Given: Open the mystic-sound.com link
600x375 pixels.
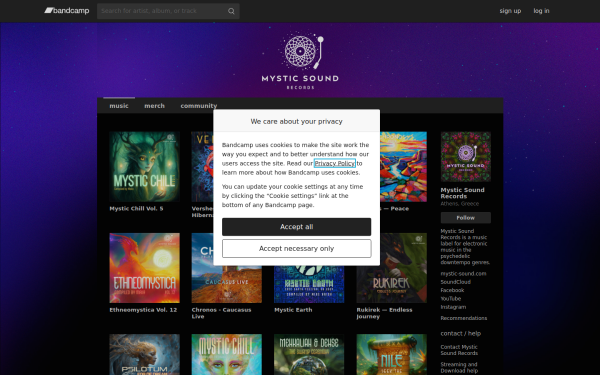Looking at the screenshot, I should click(x=463, y=274).
